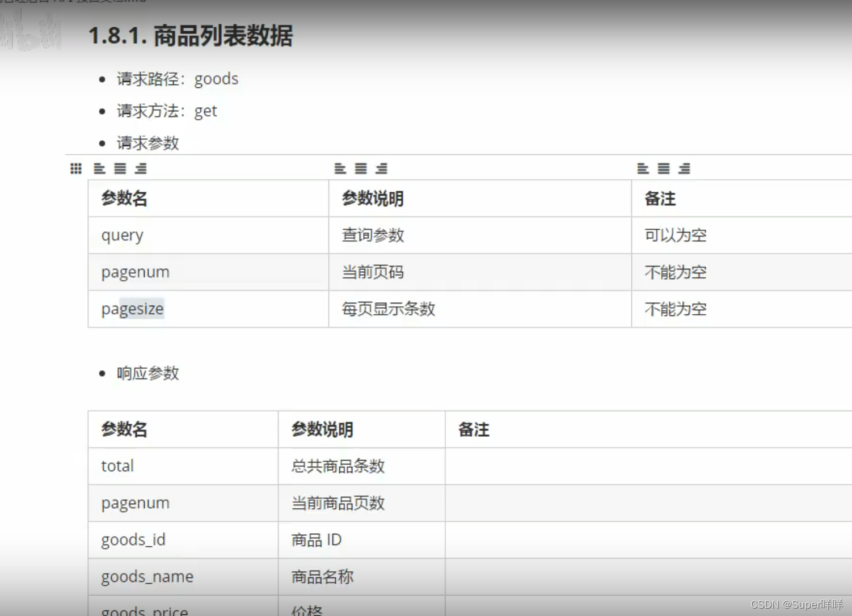
Task: Right-align the 参数说明 column
Action: coord(382,168)
